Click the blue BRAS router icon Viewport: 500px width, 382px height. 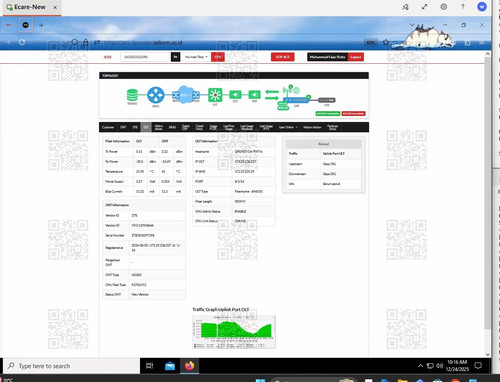pyautogui.click(x=156, y=95)
